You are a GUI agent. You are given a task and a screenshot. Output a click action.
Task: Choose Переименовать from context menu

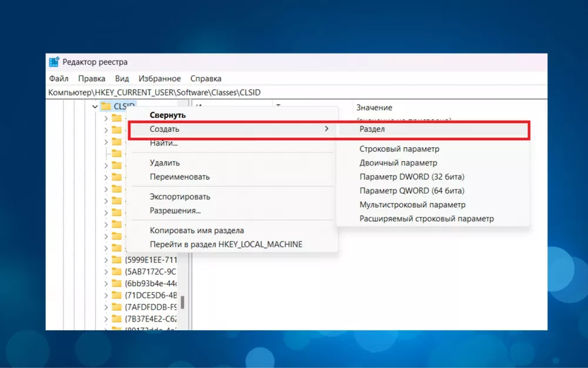pyautogui.click(x=179, y=177)
